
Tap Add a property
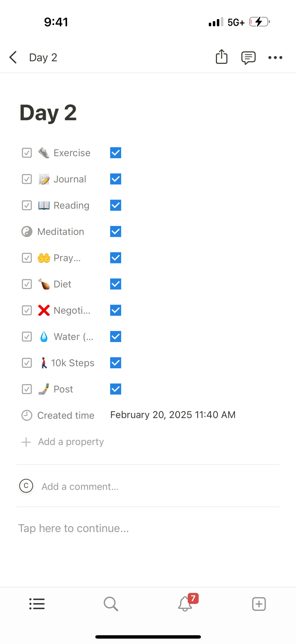[71, 442]
